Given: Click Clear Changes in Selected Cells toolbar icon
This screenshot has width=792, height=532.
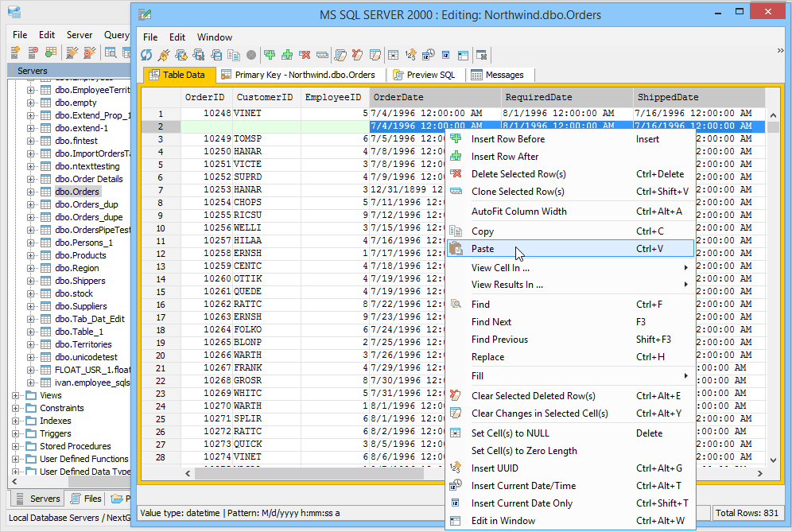Looking at the screenshot, I should pos(375,55).
